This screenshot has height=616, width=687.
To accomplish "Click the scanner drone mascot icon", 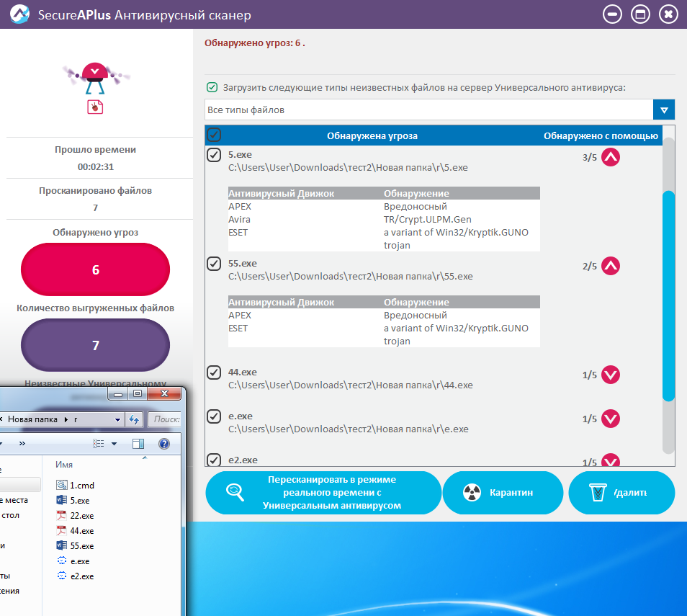I will [x=96, y=78].
